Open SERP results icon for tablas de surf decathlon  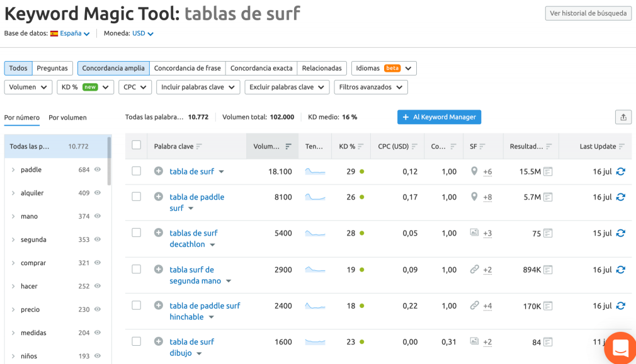[x=548, y=234]
